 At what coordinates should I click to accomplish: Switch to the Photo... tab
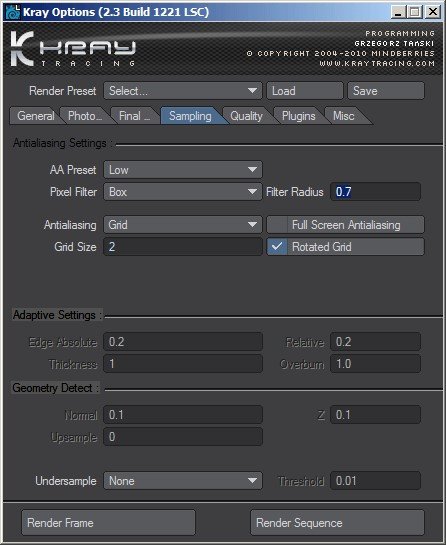85,116
